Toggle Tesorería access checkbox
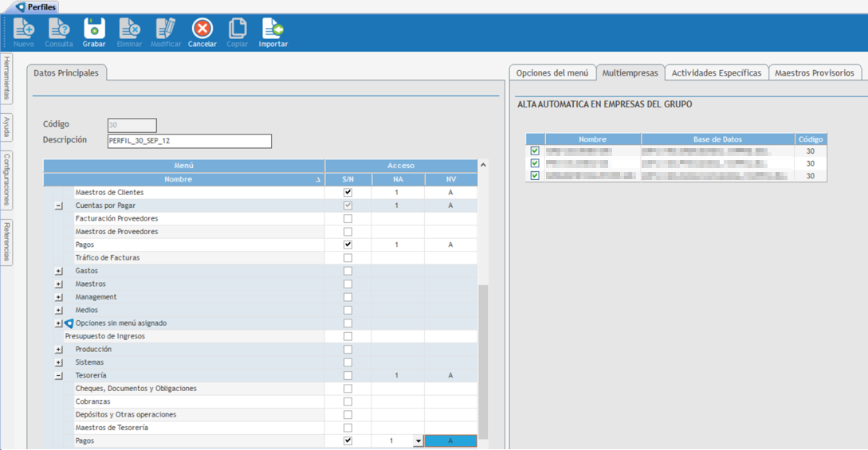The height and width of the screenshot is (450, 868). [x=348, y=376]
